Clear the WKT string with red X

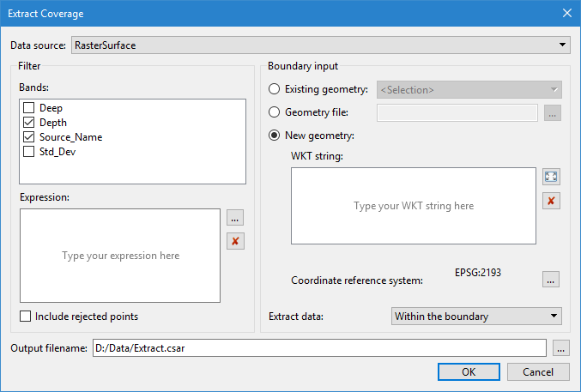[551, 200]
